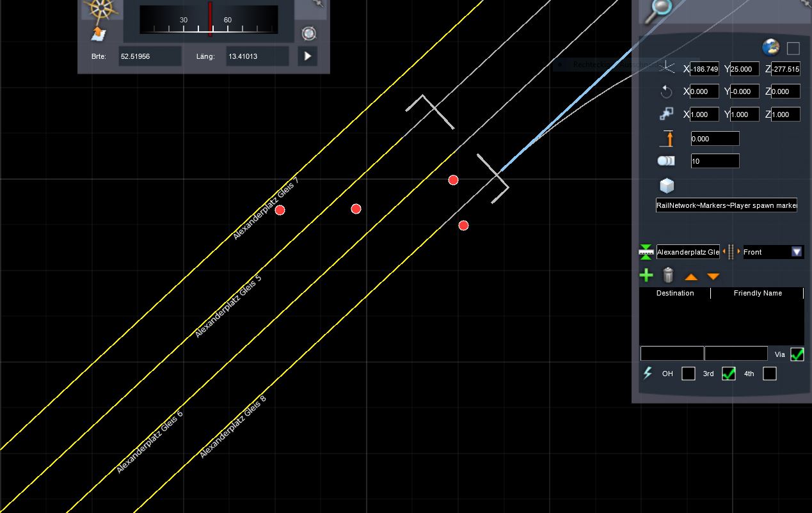This screenshot has height=513, width=812.
Task: Click the Läng longitude field 13.41013
Action: (x=257, y=56)
